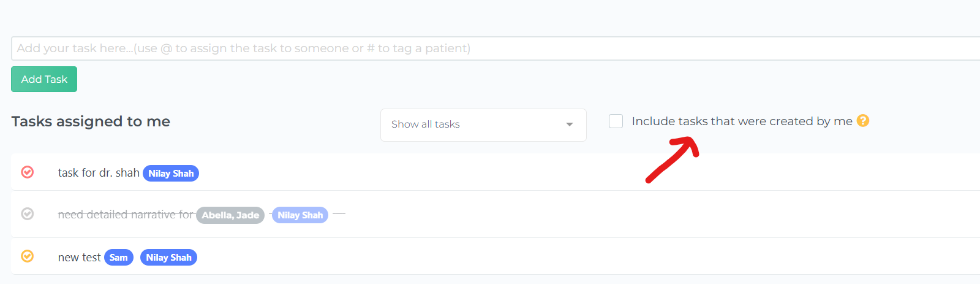Click the Add Task button
The image size is (980, 284).
coord(44,79)
